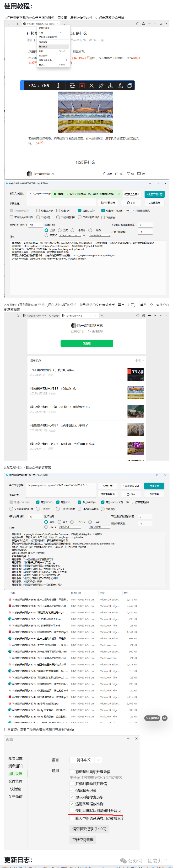Uncheck 导出MD文件 in the window with 2.导出表格

click(x=80, y=211)
